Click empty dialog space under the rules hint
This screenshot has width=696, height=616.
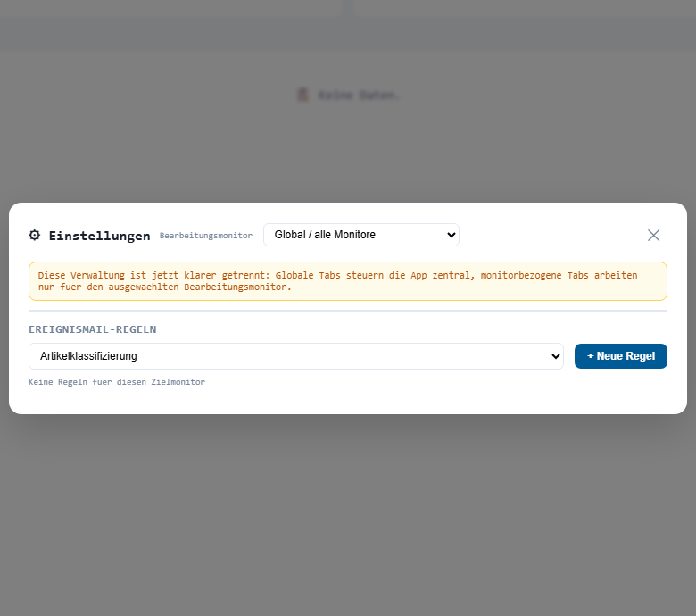pyautogui.click(x=348, y=400)
